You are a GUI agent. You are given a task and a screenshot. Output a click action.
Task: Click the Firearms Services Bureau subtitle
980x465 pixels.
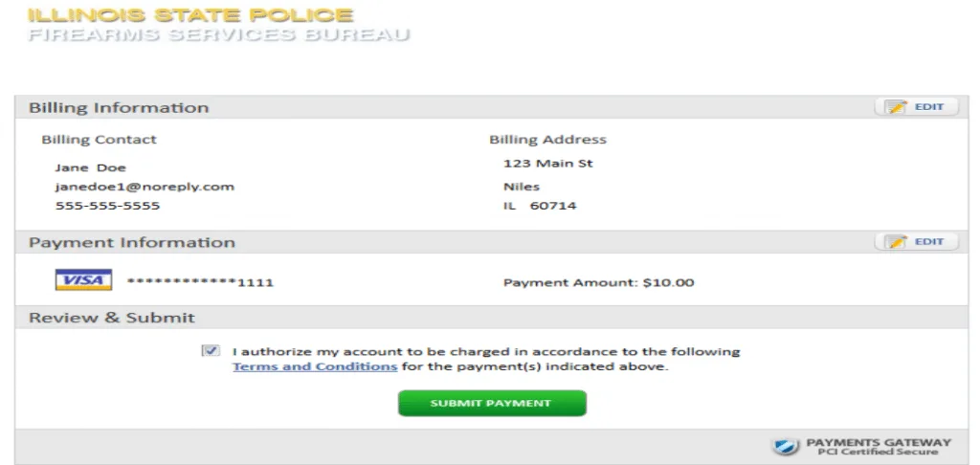point(218,35)
